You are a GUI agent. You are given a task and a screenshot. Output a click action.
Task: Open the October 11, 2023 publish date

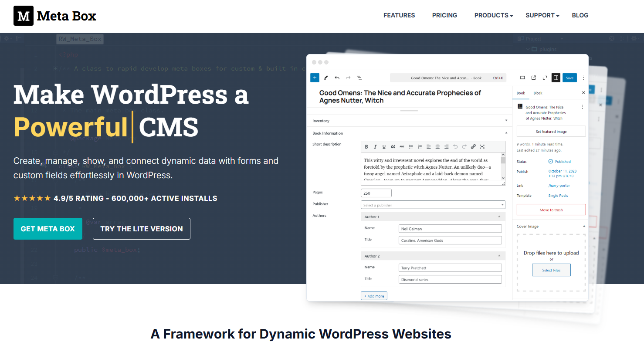[x=562, y=173]
